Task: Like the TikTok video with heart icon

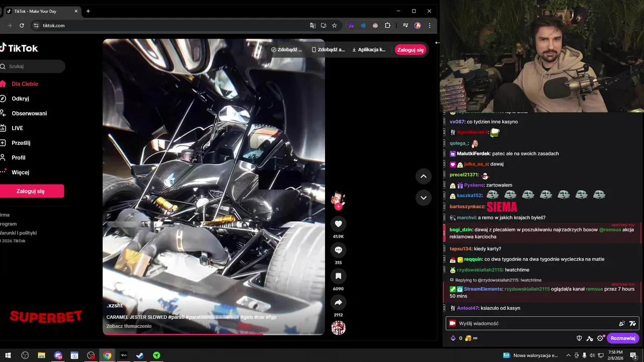Action: pyautogui.click(x=338, y=224)
